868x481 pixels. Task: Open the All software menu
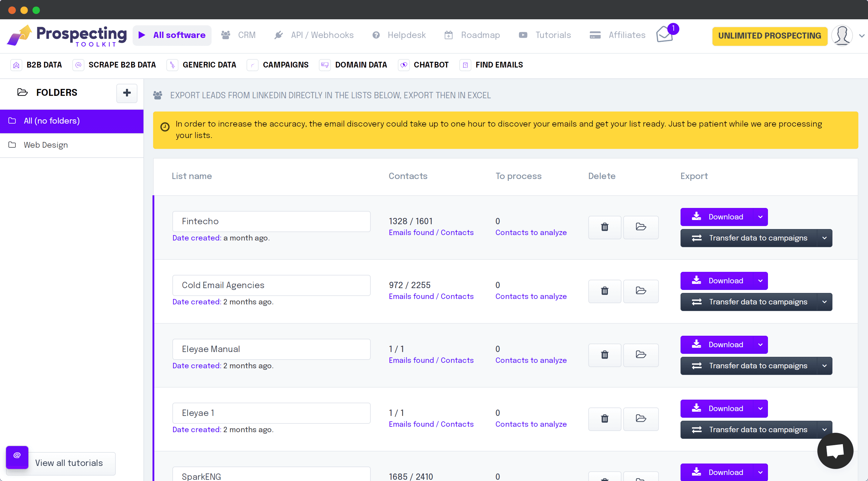click(172, 35)
